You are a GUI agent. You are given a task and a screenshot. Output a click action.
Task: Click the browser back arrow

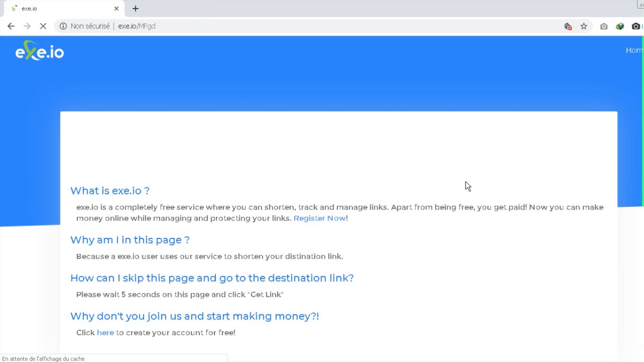click(11, 26)
